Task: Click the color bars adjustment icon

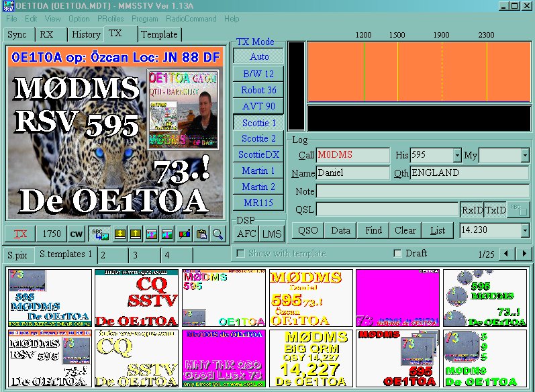Action: point(185,234)
